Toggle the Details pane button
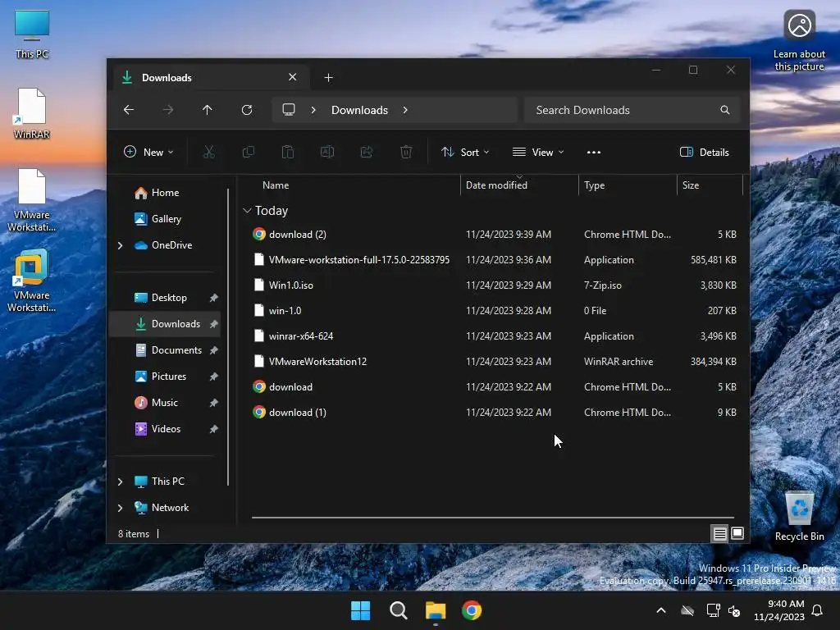Viewport: 840px width, 630px height. (705, 152)
